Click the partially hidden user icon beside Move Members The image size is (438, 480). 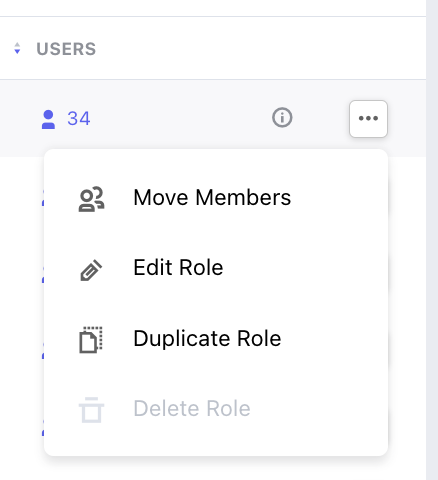tap(43, 198)
